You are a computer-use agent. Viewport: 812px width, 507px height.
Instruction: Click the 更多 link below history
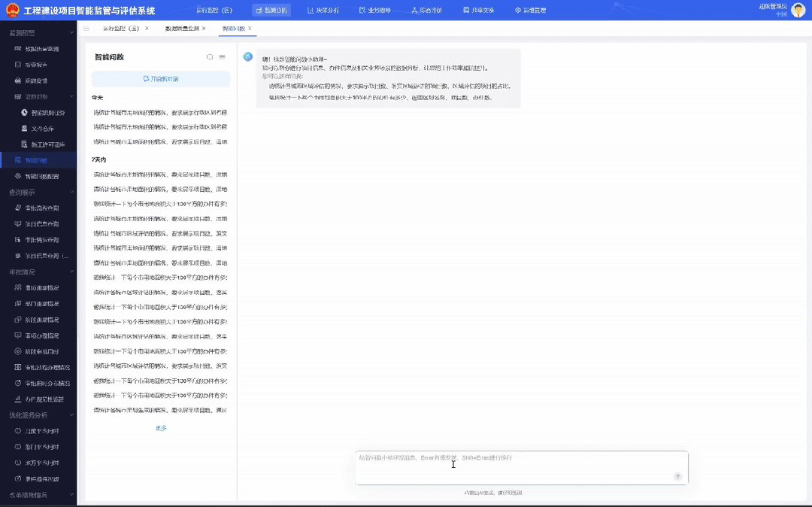161,428
